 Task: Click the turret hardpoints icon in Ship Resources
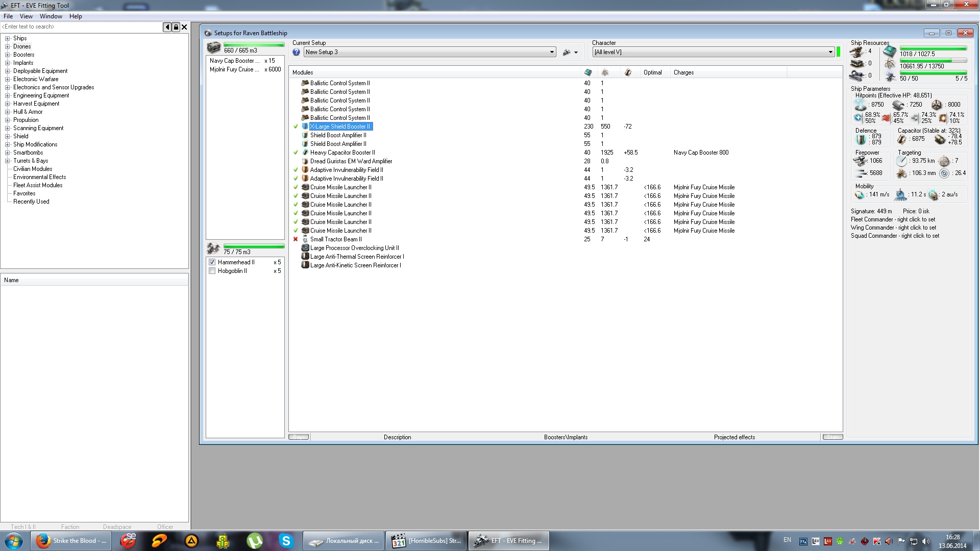(856, 52)
